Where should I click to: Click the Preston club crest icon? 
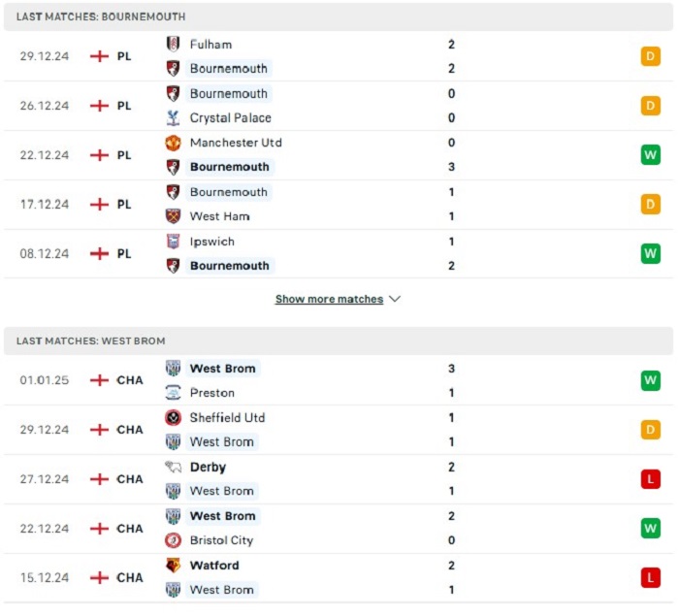(174, 393)
